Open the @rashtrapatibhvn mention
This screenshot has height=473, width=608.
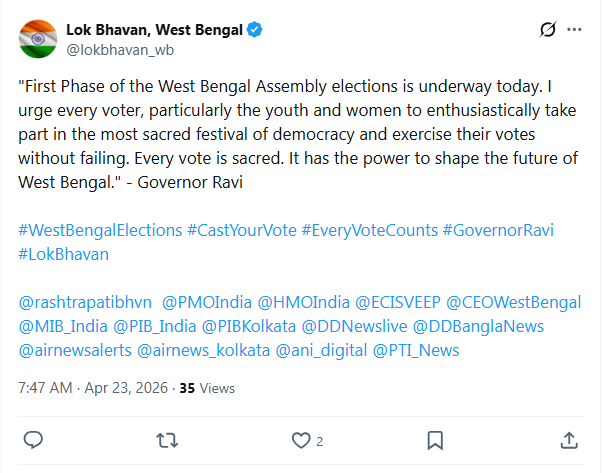click(x=85, y=302)
